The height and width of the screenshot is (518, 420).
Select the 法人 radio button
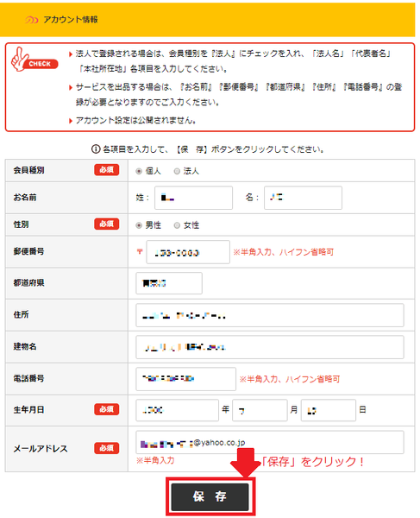(177, 171)
